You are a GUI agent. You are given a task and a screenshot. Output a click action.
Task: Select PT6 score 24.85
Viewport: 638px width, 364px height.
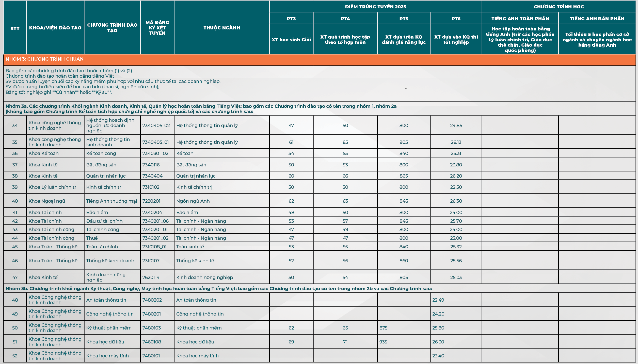coord(456,125)
